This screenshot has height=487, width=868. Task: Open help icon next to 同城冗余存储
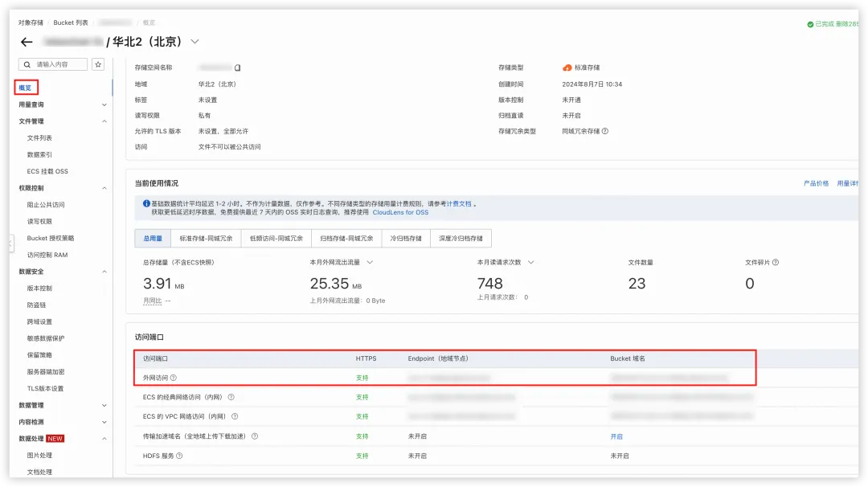605,131
